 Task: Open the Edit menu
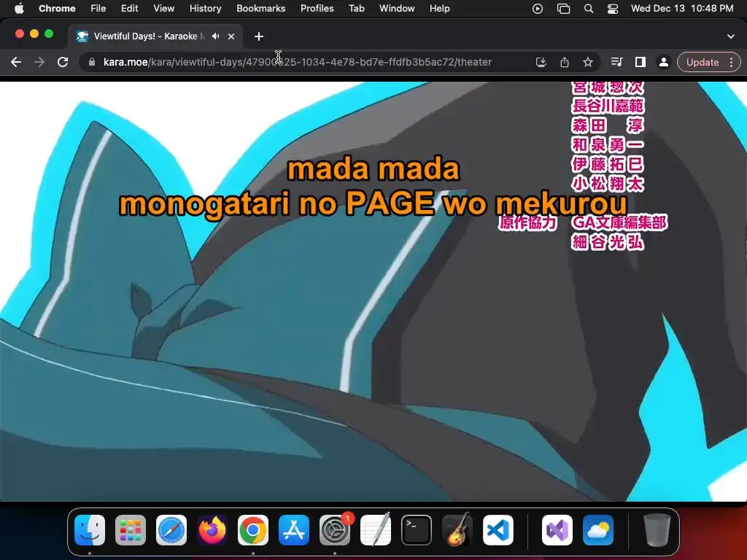tap(129, 8)
